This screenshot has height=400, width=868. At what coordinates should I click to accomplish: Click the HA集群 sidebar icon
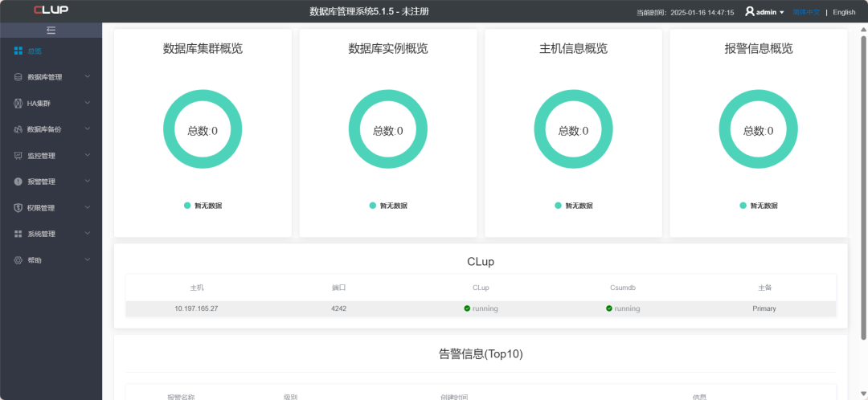point(18,103)
